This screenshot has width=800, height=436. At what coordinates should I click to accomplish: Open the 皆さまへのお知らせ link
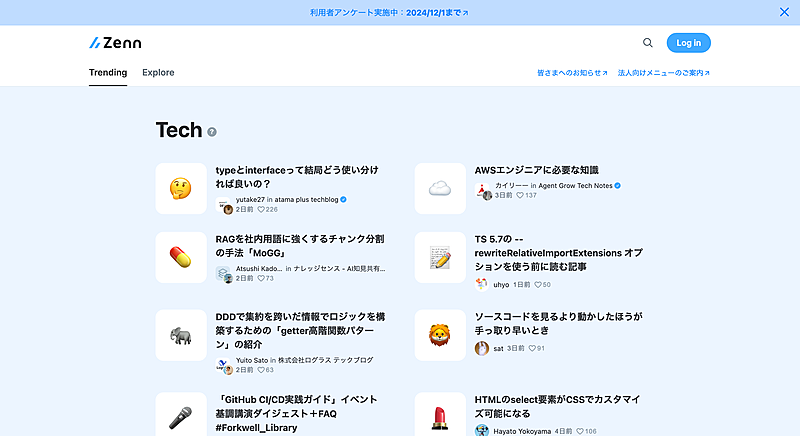point(572,73)
